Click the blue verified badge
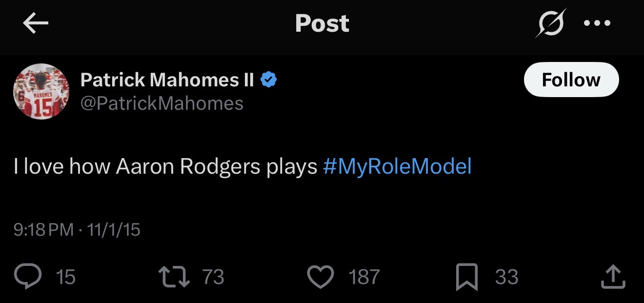The height and width of the screenshot is (303, 644). [269, 80]
